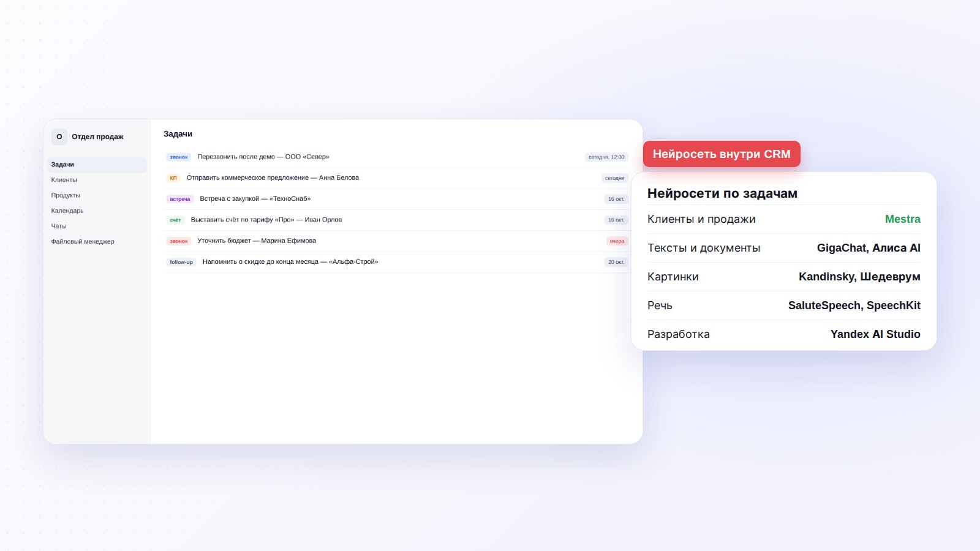The image size is (980, 551).
Task: Click the 'кп' tag badge
Action: point(173,178)
